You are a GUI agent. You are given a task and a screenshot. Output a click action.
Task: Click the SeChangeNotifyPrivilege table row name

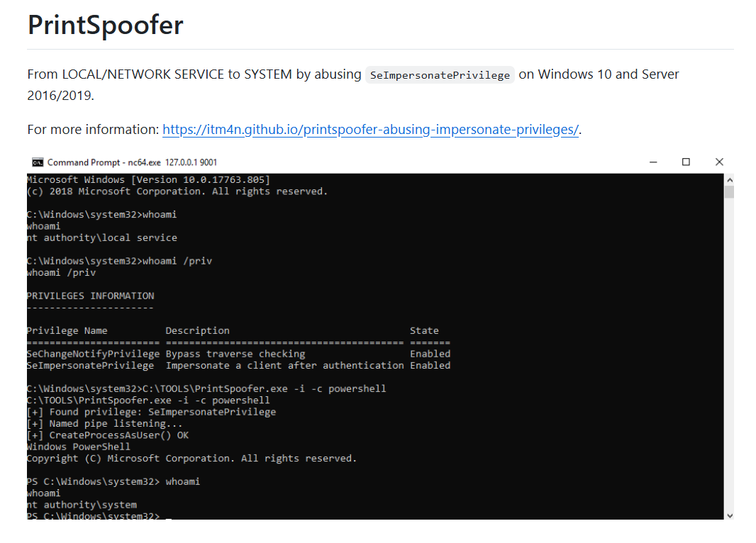coord(93,354)
